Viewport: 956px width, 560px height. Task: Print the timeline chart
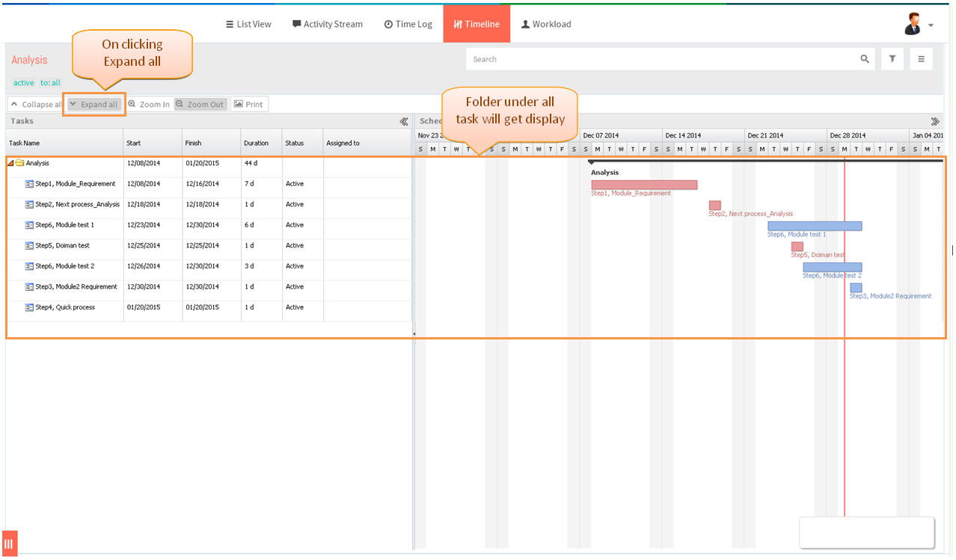tap(248, 105)
